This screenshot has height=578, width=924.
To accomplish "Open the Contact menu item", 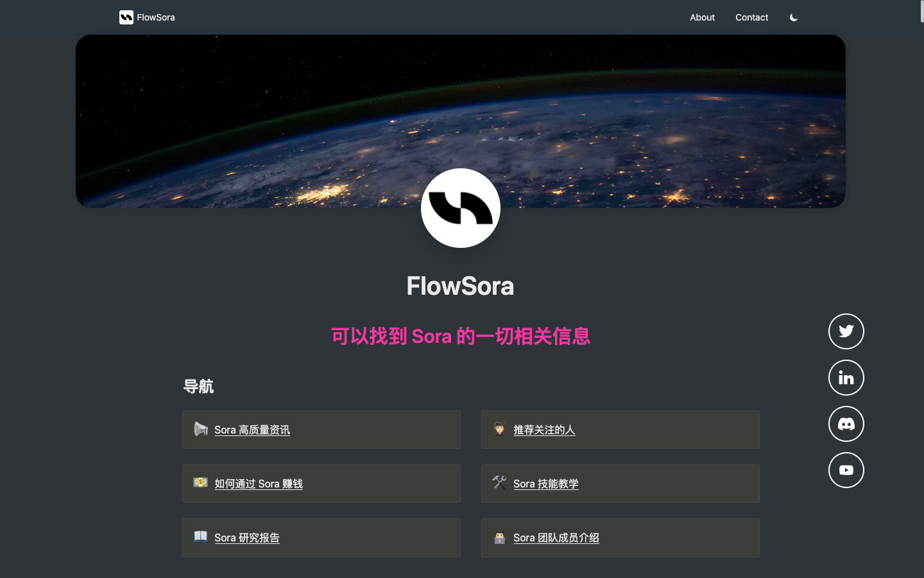I will click(751, 17).
